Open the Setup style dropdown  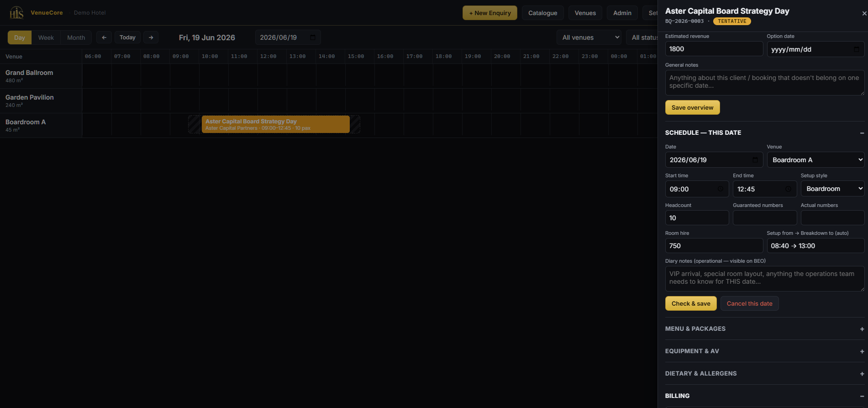click(832, 189)
